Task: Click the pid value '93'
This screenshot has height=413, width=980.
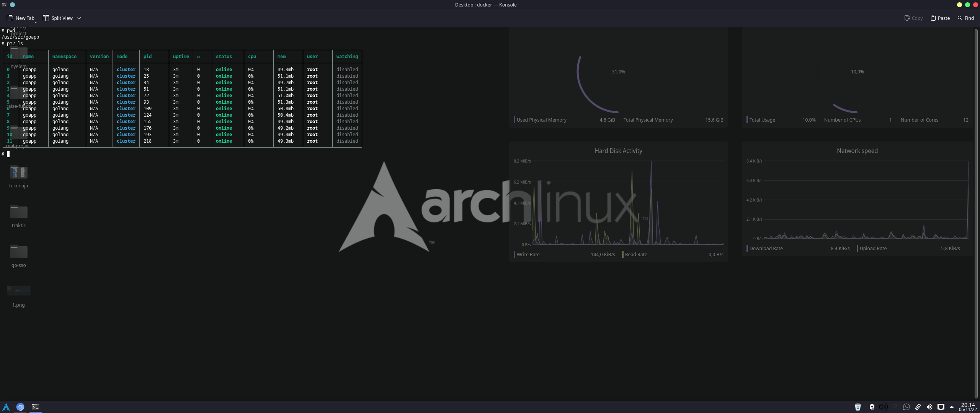Action: point(146,102)
